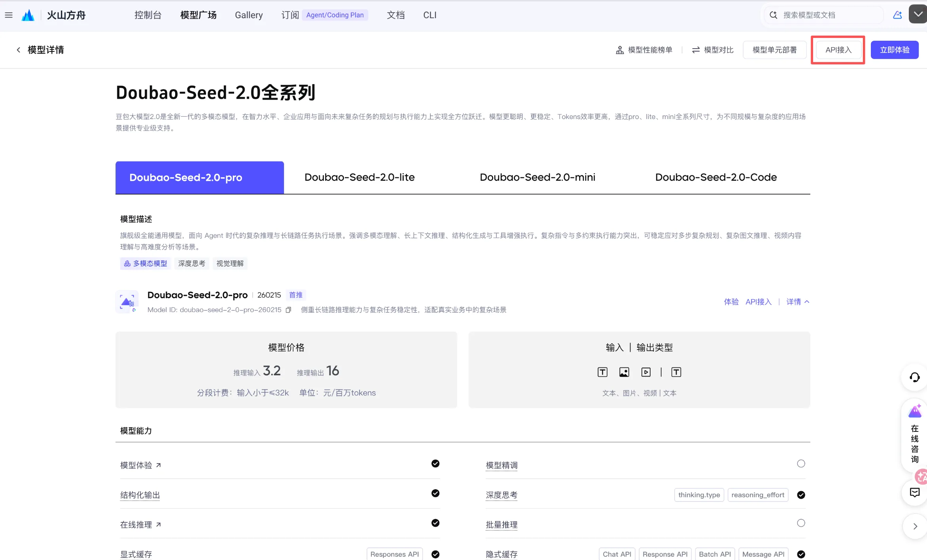Click the text output type icon

676,372
